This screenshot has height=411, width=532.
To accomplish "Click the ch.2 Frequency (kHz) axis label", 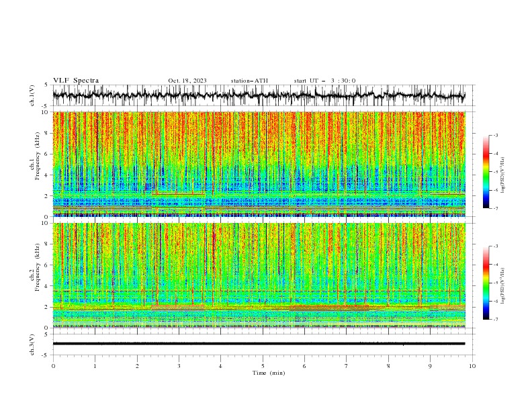I will (35, 267).
